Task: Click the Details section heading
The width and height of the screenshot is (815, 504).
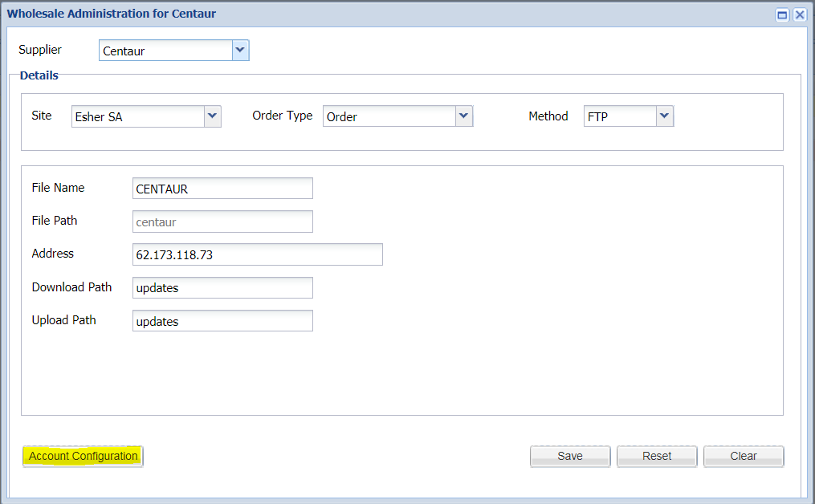Action: click(x=39, y=75)
